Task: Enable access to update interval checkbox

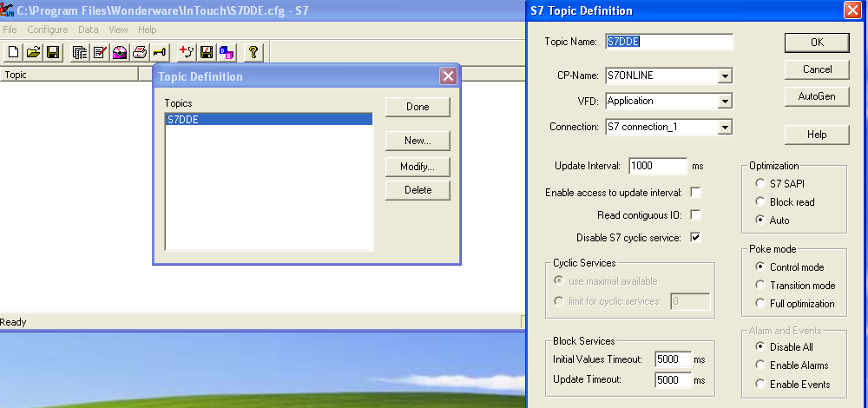Action: point(695,193)
